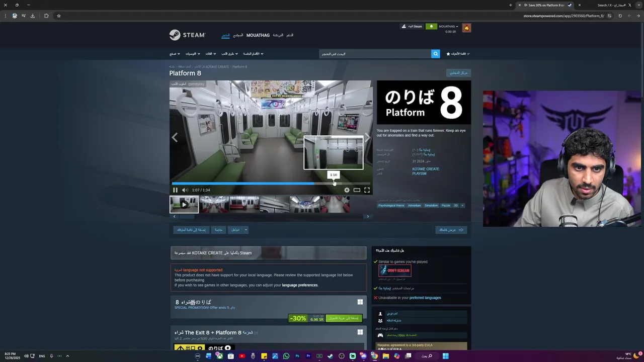The height and width of the screenshot is (362, 644).
Task: Expand the recommendations dropdown in store nav
Action: 193,54
